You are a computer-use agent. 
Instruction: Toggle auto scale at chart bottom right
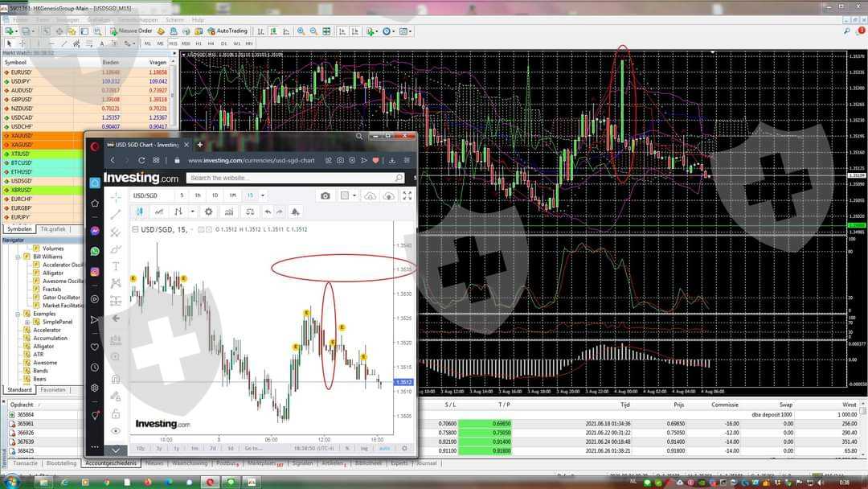point(384,448)
